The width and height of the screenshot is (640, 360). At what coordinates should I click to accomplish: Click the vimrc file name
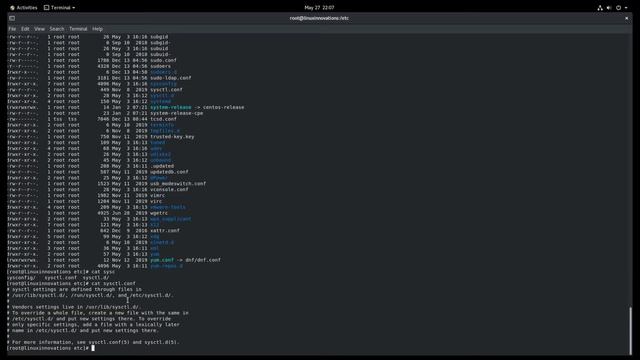(x=158, y=195)
